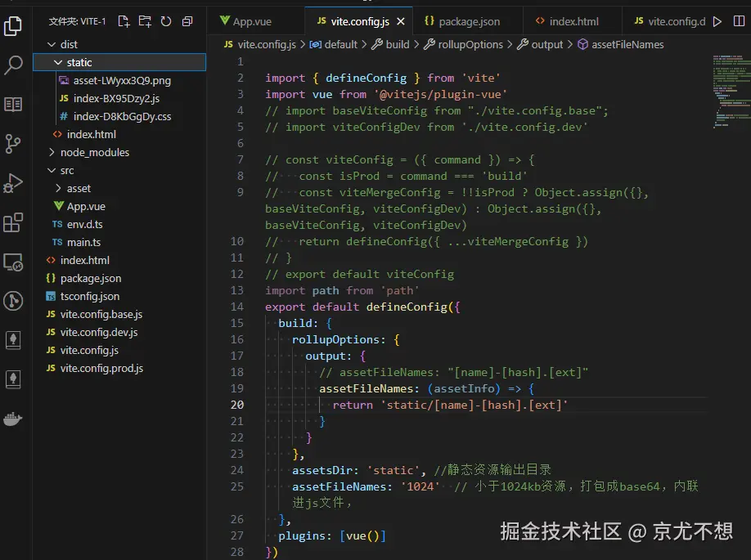Expand the asset folder under src

pos(79,189)
